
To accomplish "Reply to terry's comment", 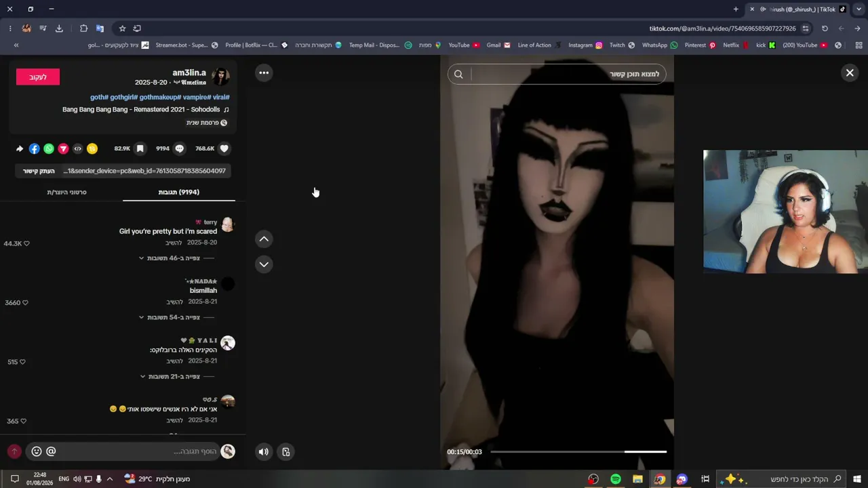I will 174,243.
